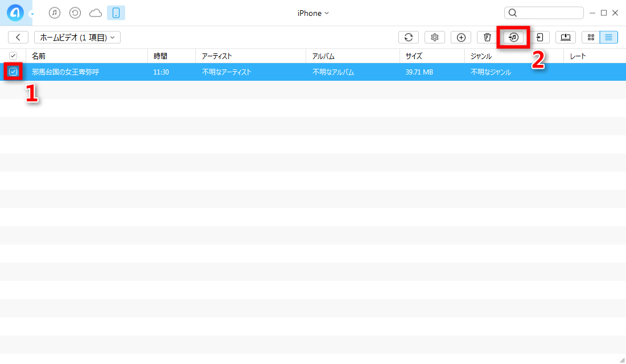Open the logo dropdown arrow

click(32, 14)
